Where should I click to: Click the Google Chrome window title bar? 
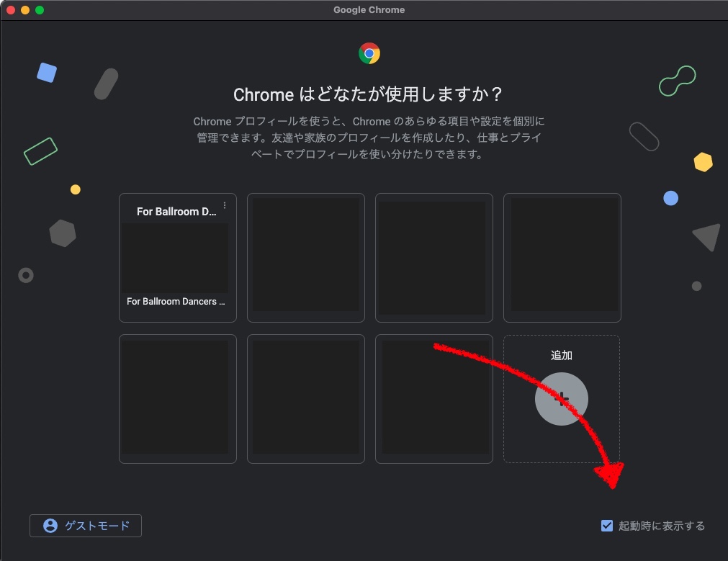pyautogui.click(x=369, y=10)
